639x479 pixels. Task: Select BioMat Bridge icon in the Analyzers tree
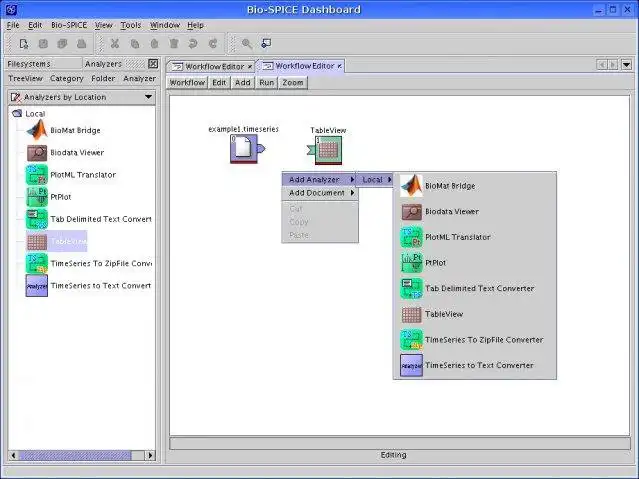coord(37,130)
